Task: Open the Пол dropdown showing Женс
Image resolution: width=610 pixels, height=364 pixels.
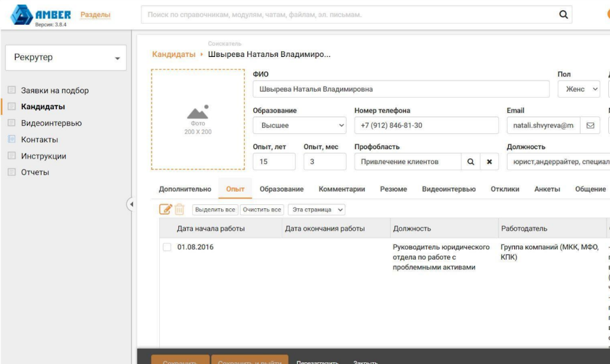Action: [x=579, y=89]
